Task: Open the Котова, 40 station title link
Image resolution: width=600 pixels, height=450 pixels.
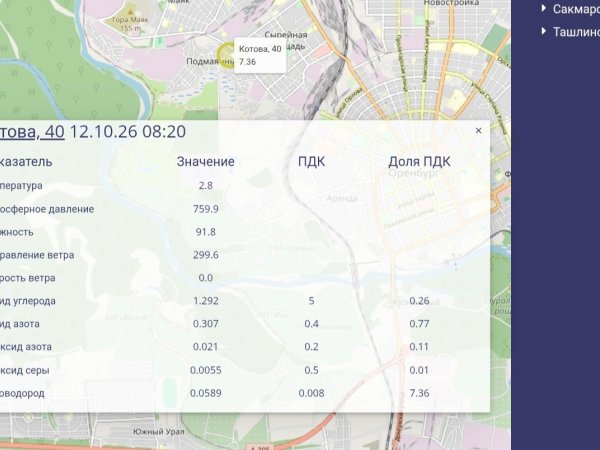Action: (32, 132)
